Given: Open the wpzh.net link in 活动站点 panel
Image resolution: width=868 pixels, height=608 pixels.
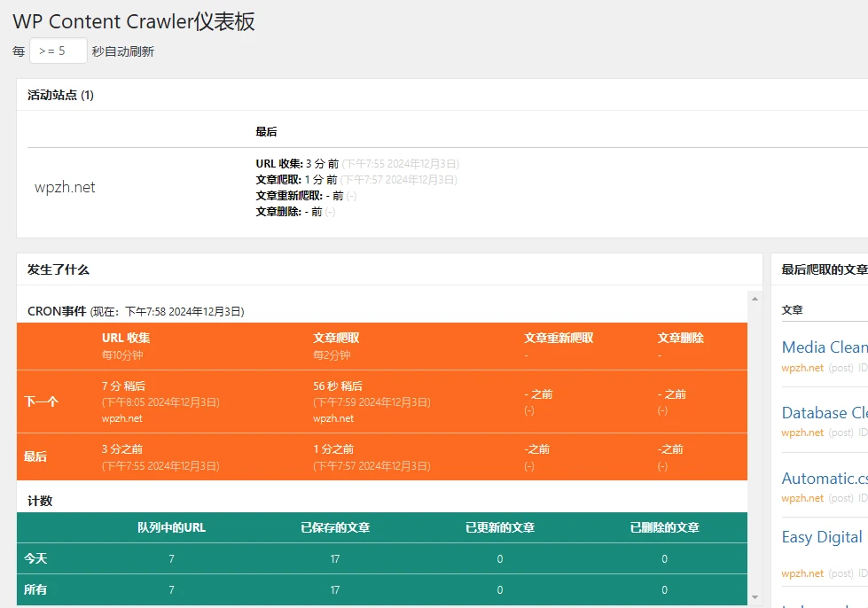Looking at the screenshot, I should 64,187.
